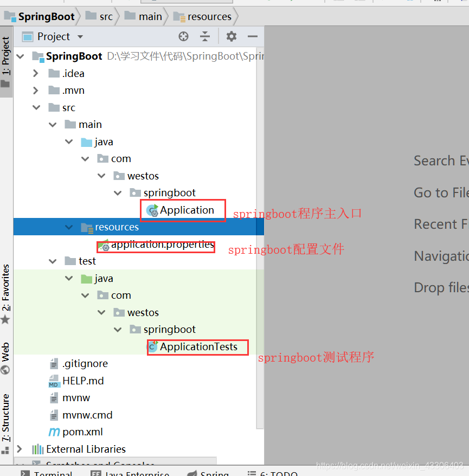This screenshot has height=476, width=469.
Task: Click the locate/scroll-from-source target icon
Action: click(183, 36)
